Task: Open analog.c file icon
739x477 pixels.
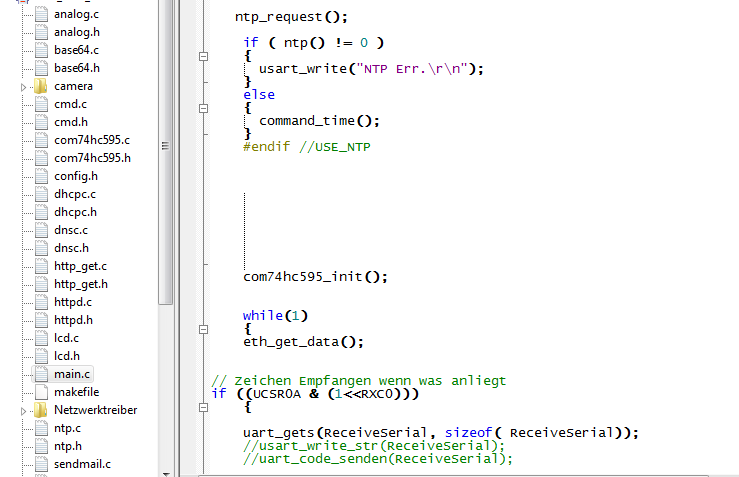Action: [x=41, y=15]
